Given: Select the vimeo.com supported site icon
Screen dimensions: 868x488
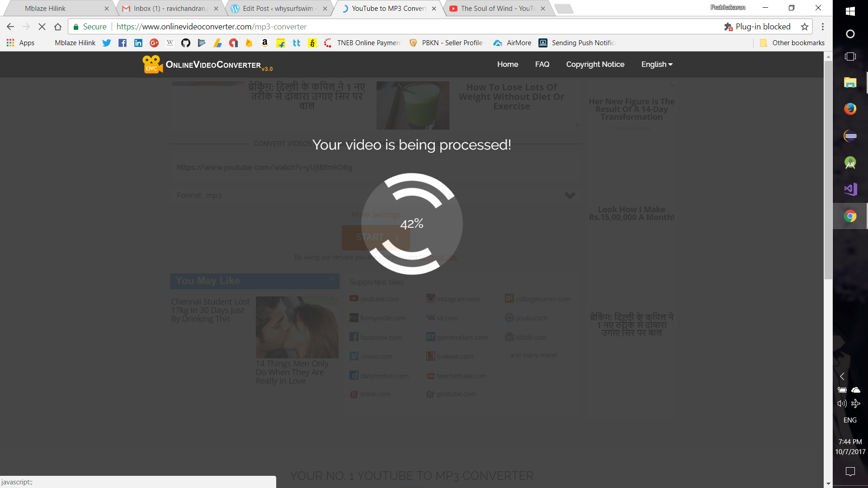Looking at the screenshot, I should (x=354, y=356).
